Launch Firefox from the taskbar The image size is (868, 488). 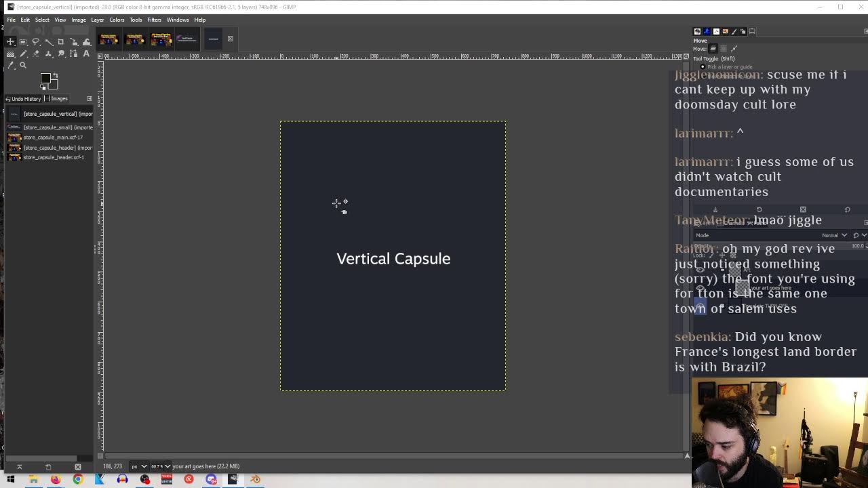click(56, 479)
